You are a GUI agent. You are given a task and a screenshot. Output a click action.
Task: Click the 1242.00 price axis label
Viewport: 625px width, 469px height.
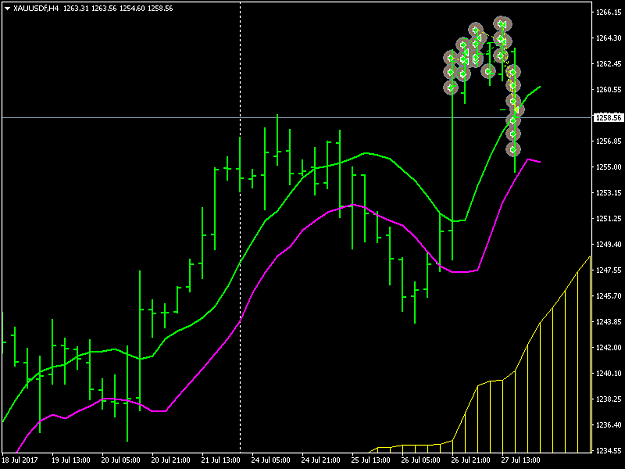(608, 347)
